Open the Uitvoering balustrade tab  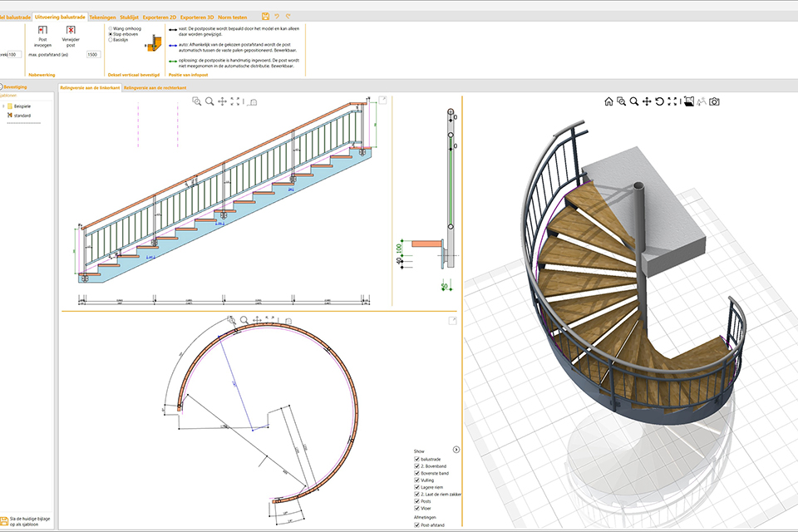(x=60, y=17)
